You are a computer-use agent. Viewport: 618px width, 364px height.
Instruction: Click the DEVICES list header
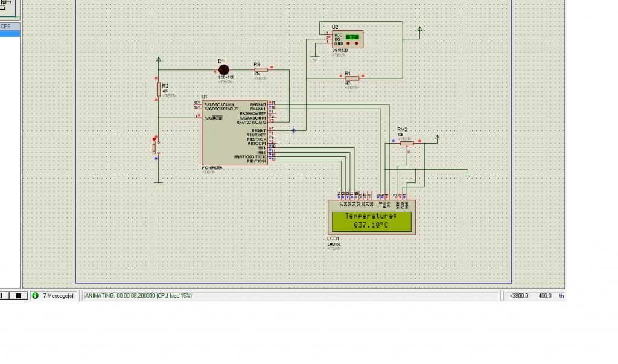(10, 27)
